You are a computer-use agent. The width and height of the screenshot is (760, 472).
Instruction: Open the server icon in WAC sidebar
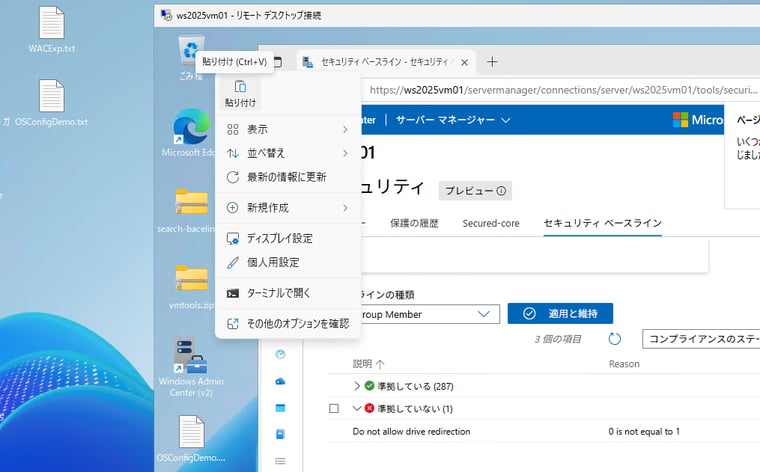click(280, 434)
